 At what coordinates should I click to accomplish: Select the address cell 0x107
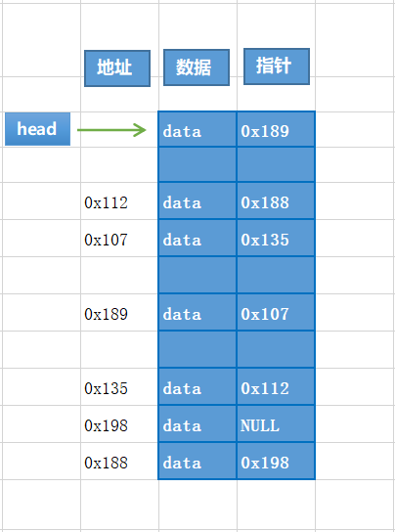coord(119,239)
